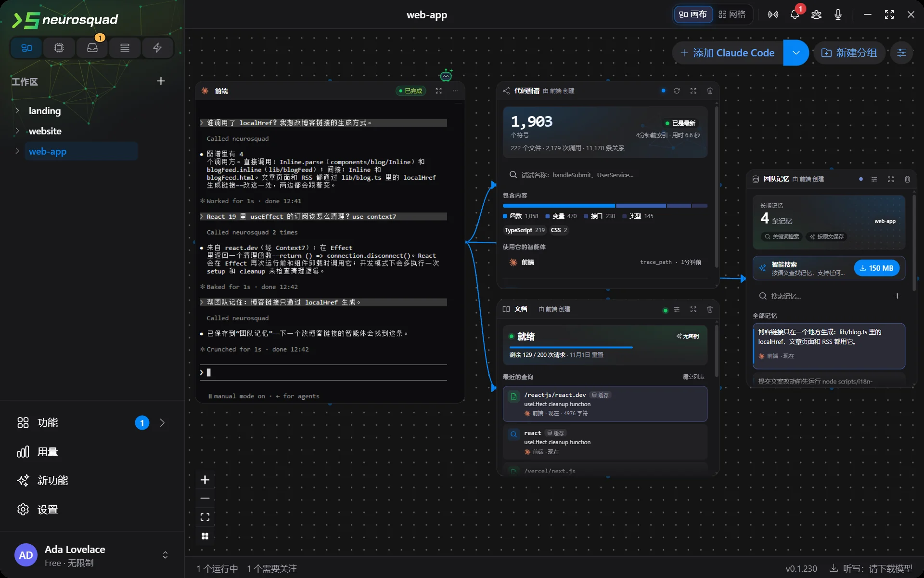Click 新建分组 button
Image resolution: width=924 pixels, height=578 pixels.
850,53
